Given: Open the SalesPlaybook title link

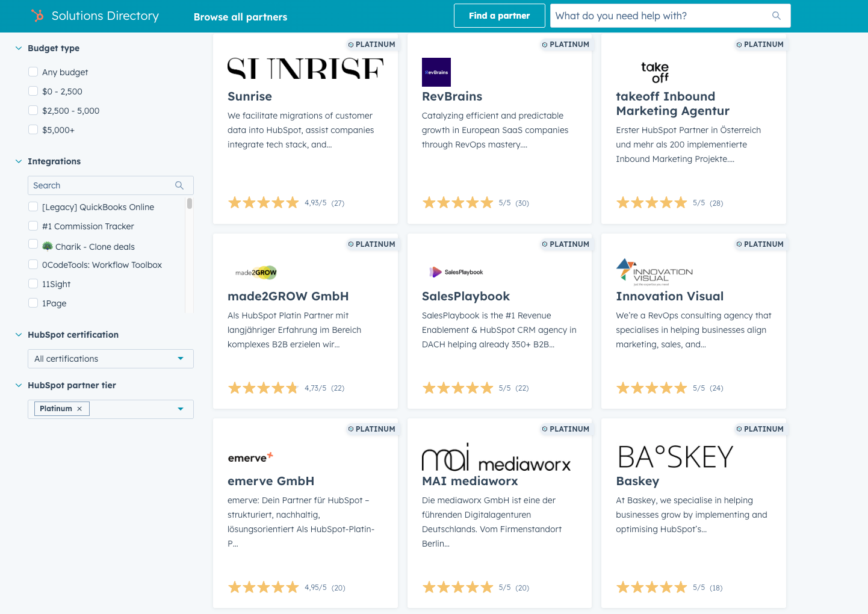Looking at the screenshot, I should pyautogui.click(x=466, y=296).
